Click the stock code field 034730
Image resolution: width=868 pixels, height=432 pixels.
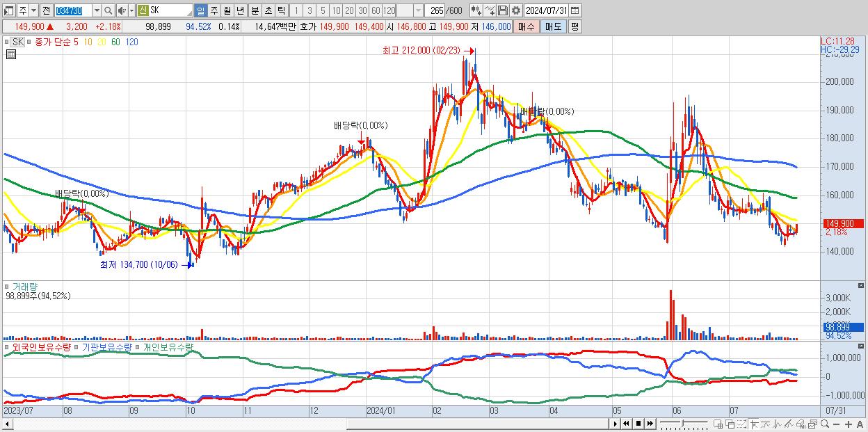click(x=72, y=10)
